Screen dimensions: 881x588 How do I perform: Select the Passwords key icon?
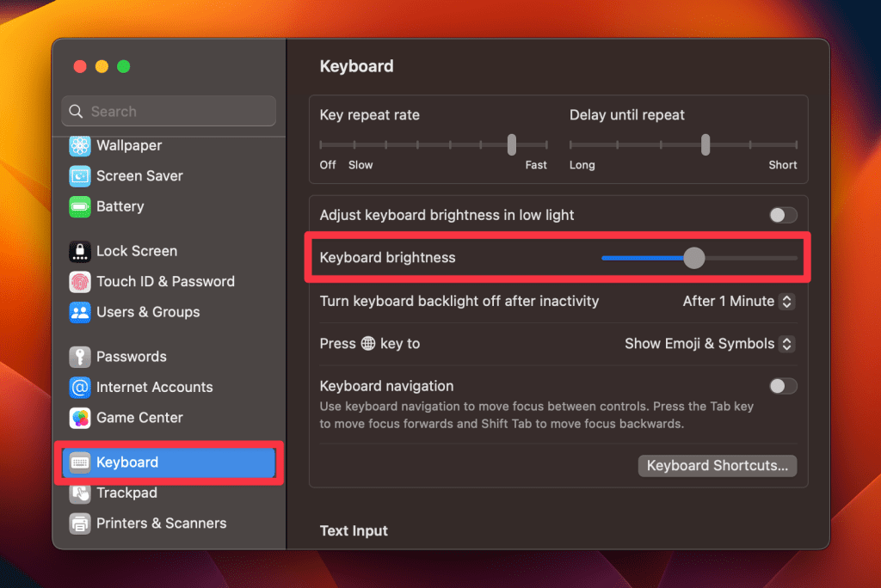pyautogui.click(x=80, y=357)
